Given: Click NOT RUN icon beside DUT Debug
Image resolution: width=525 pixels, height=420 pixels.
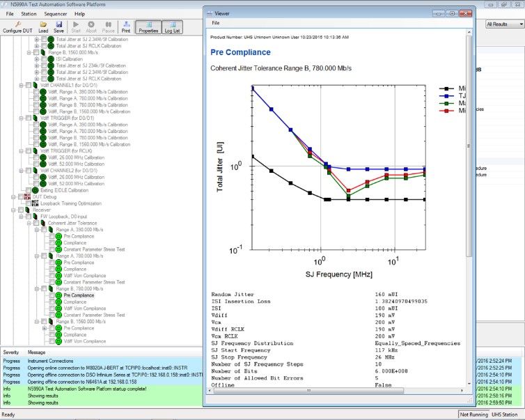Looking at the screenshot, I should [27, 196].
